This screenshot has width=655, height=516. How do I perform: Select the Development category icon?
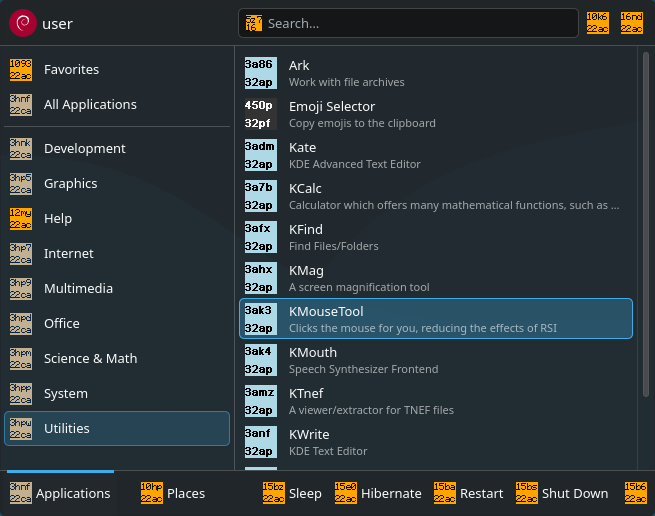(21, 149)
